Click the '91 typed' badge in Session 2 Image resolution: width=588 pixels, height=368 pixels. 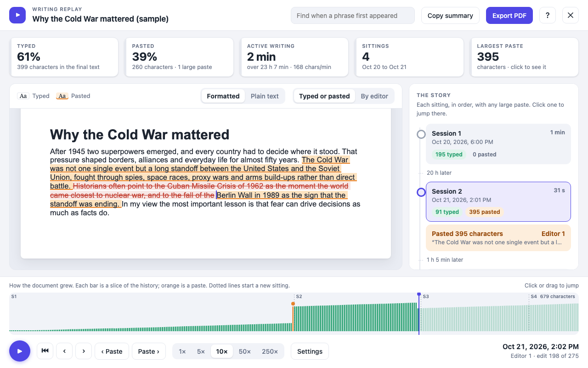click(x=447, y=212)
